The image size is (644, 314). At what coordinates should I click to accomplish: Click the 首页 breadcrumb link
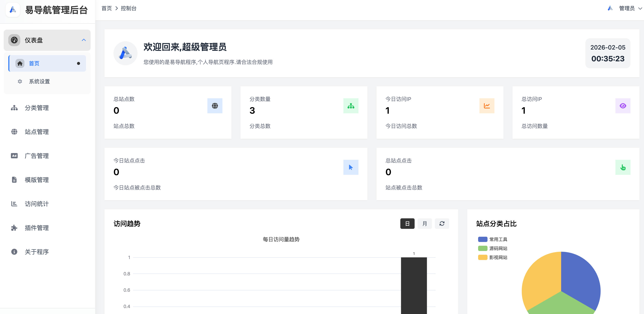107,8
